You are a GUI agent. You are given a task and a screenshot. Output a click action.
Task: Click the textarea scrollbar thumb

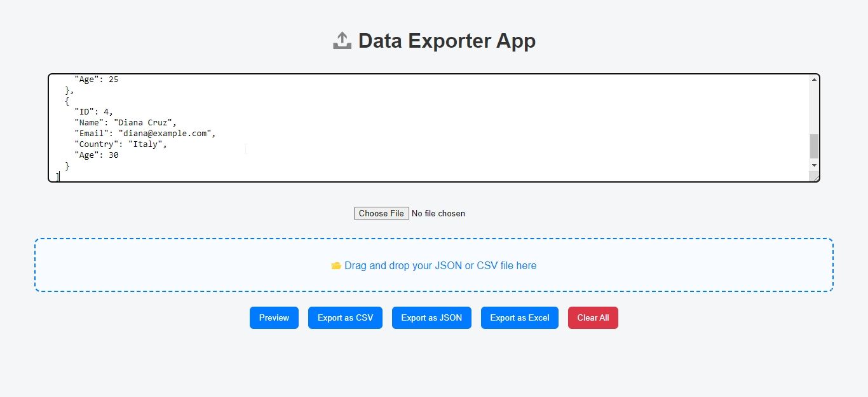[814, 146]
